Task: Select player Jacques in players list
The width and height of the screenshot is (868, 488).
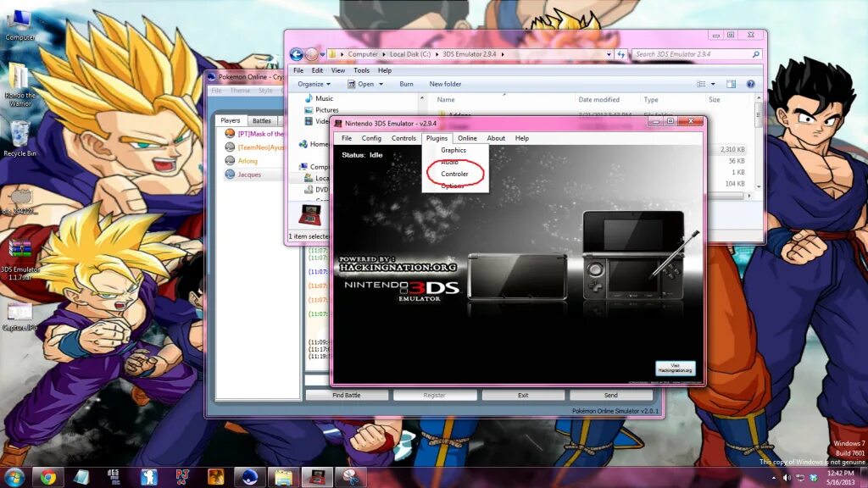Action: click(249, 175)
